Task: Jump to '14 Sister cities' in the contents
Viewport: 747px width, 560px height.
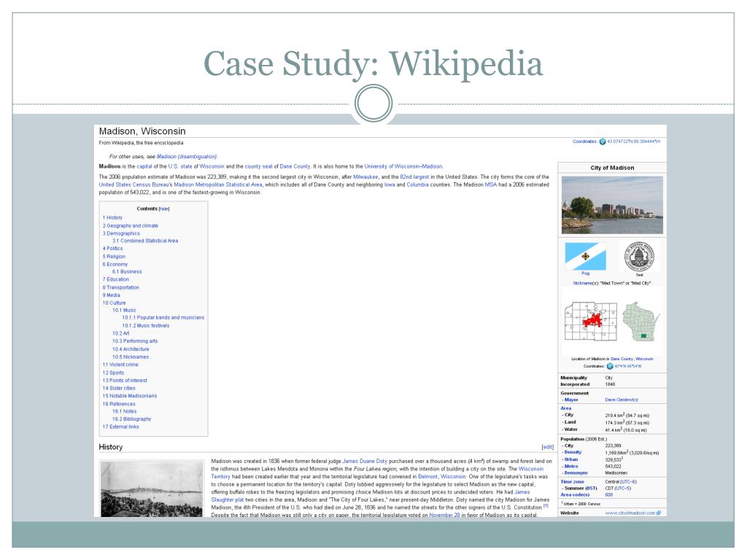Action: pyautogui.click(x=119, y=388)
